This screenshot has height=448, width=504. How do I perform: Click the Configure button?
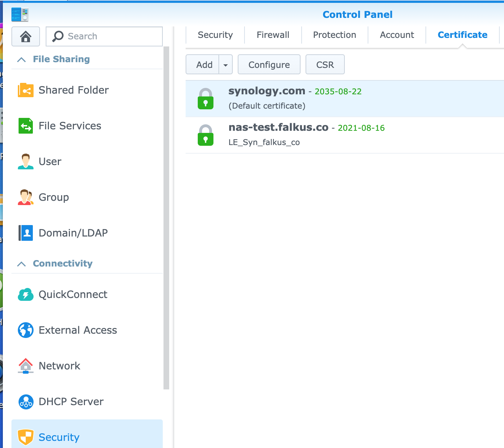(269, 64)
